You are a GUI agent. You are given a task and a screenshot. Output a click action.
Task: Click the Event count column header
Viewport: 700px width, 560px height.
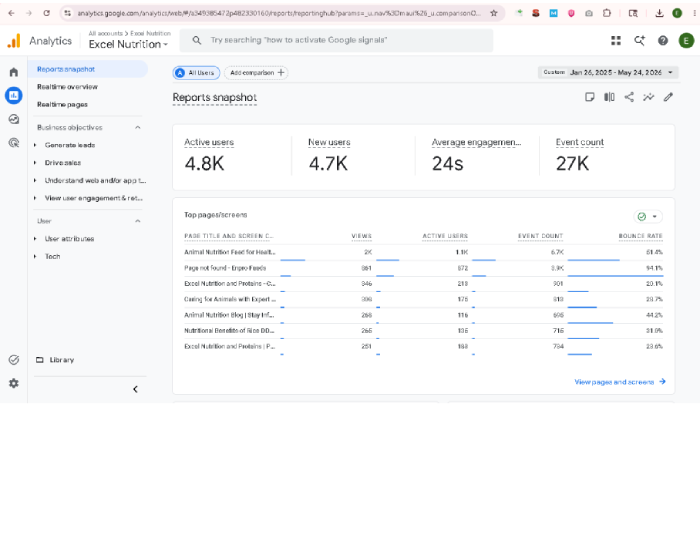pyautogui.click(x=541, y=236)
